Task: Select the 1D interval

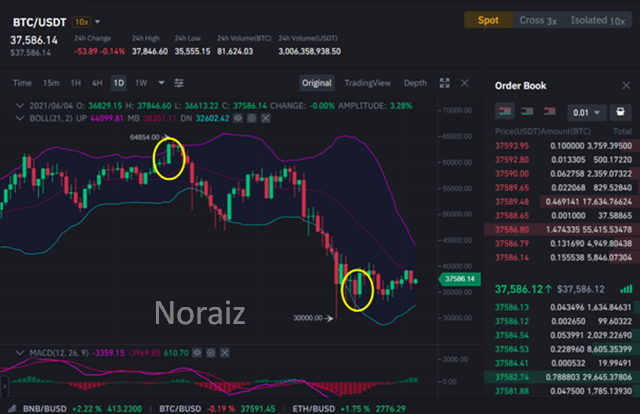Action: [x=119, y=83]
